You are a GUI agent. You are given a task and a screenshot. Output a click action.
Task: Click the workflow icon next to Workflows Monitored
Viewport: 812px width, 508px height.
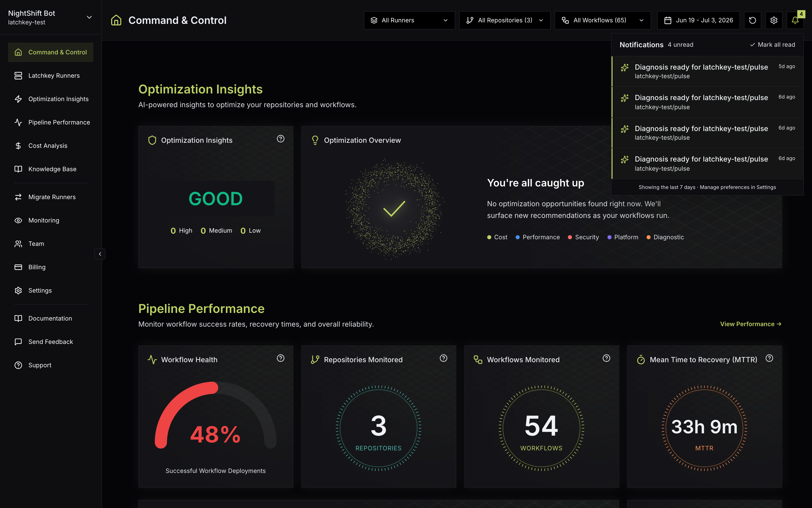478,359
